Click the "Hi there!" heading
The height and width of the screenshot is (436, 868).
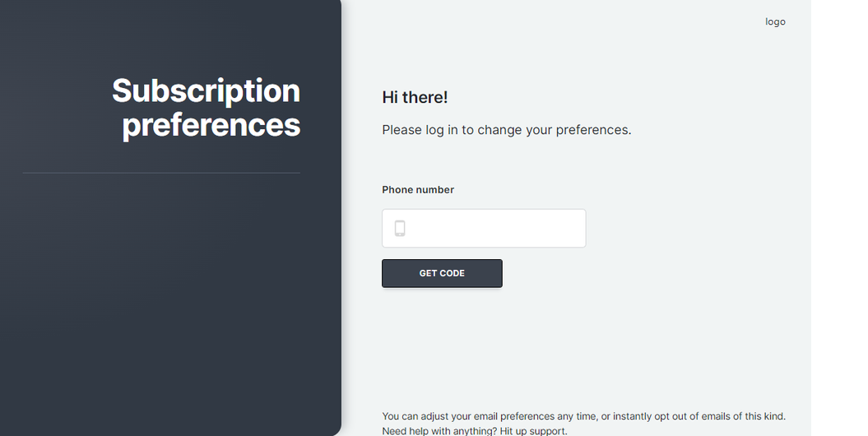tap(415, 97)
